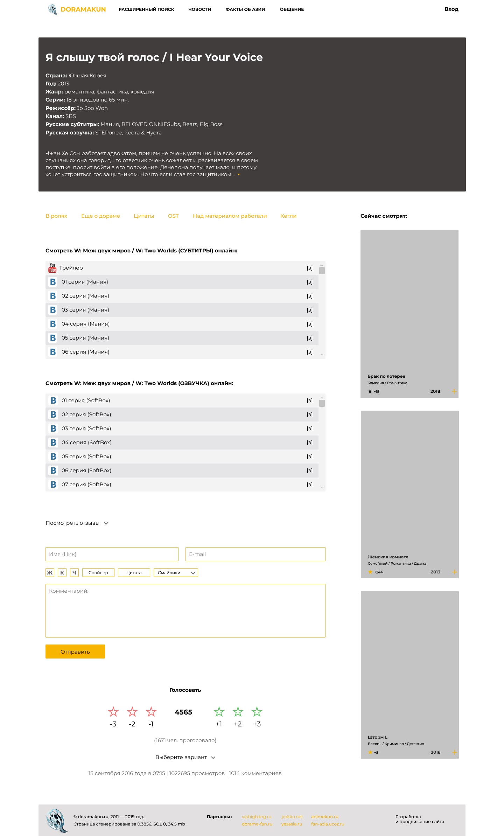Click the Doramakun film reel logo in the header
Image resolution: width=504 pixels, height=836 pixels.
click(52, 9)
